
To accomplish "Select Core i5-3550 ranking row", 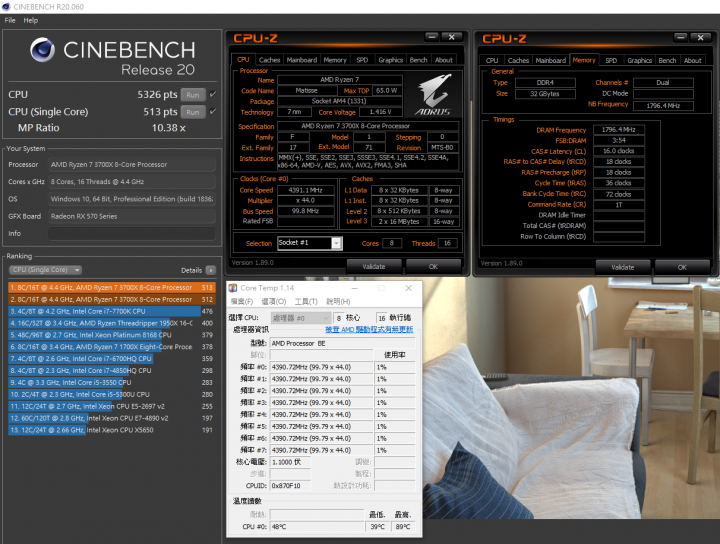I will coord(112,382).
